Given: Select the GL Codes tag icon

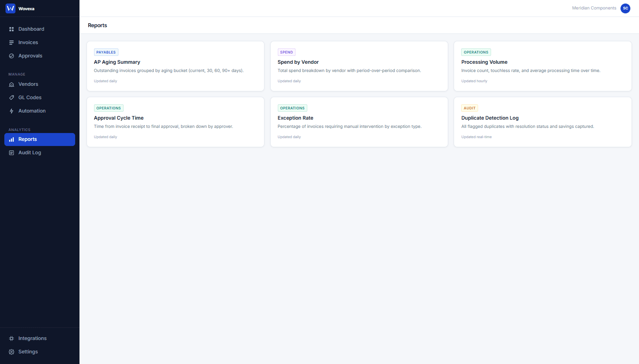Looking at the screenshot, I should pyautogui.click(x=11, y=97).
